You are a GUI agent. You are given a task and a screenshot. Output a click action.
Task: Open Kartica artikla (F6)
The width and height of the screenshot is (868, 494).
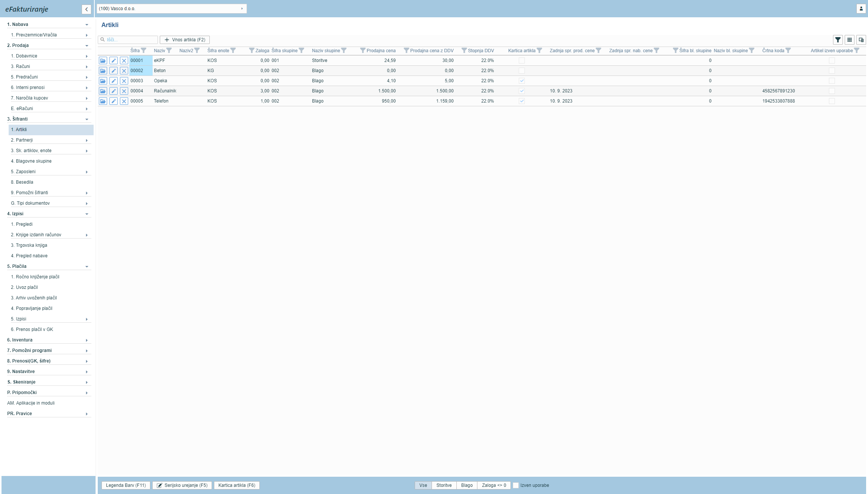237,485
